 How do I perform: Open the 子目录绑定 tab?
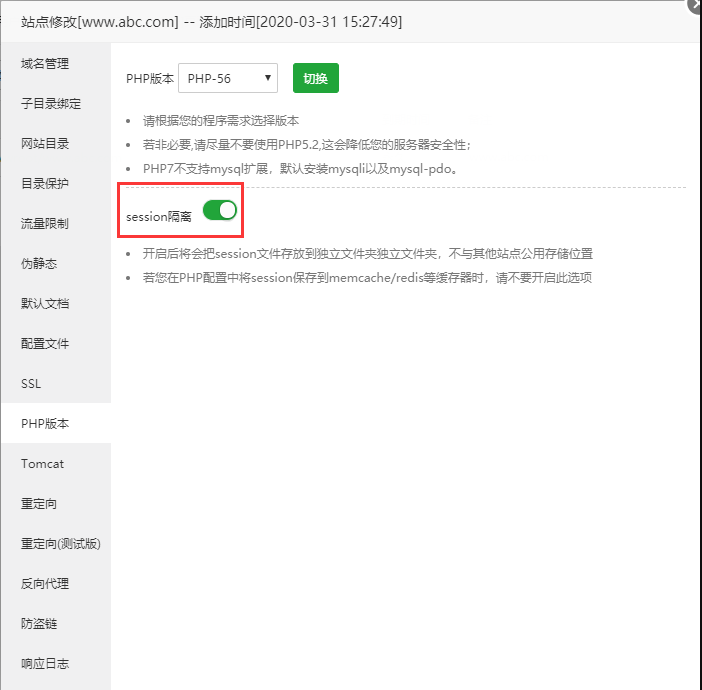tap(56, 103)
